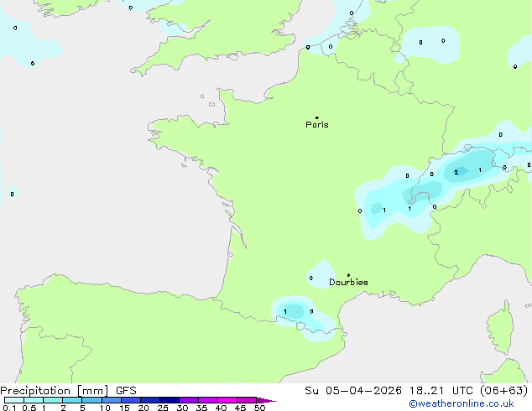The height and width of the screenshot is (411, 532).
Task: Select the Paris city label
Action: (317, 125)
